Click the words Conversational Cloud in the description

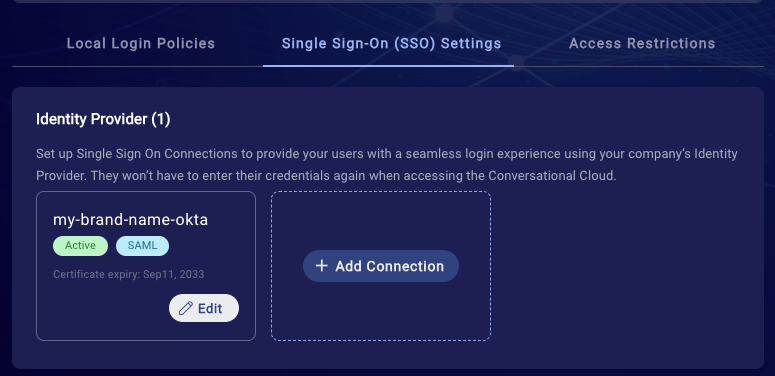[x=552, y=176]
